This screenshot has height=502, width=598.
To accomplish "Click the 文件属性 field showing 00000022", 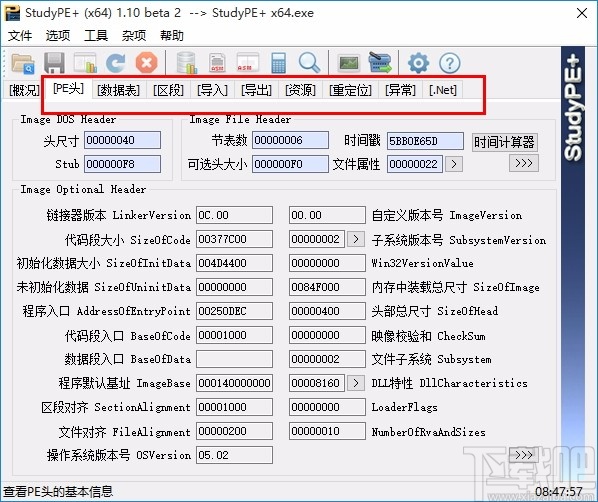I will coord(415,164).
